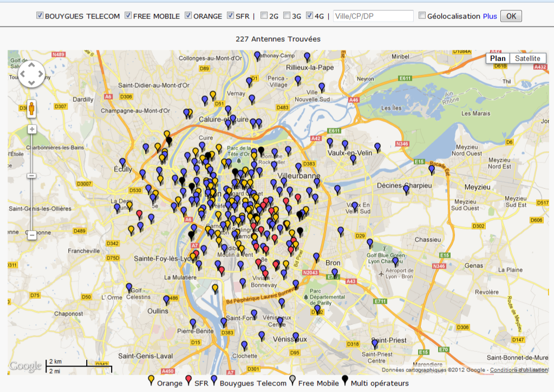Select the Street View pegman icon

(x=31, y=109)
